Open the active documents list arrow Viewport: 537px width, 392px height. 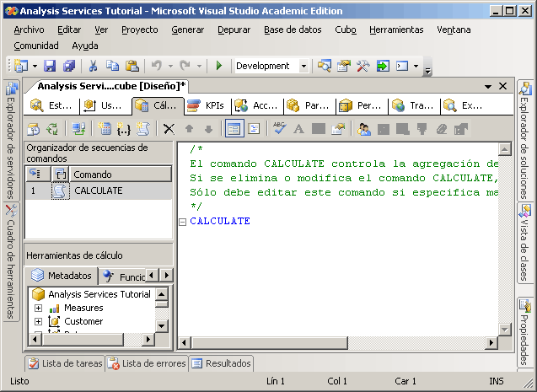point(488,87)
